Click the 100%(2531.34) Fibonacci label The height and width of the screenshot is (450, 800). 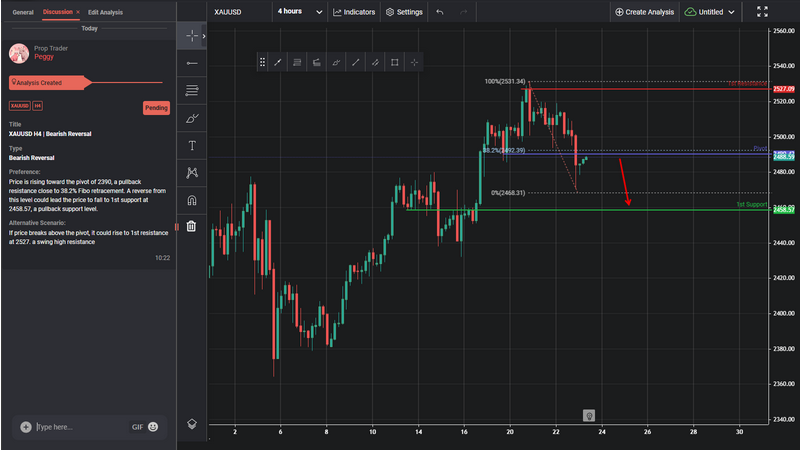505,82
